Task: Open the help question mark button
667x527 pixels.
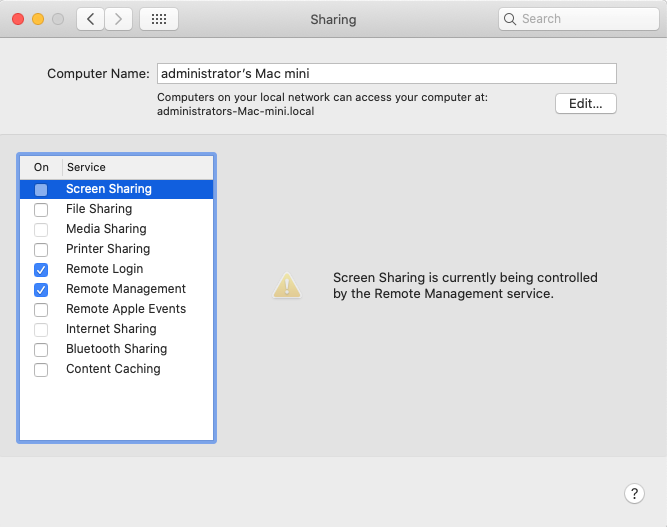Action: click(634, 493)
